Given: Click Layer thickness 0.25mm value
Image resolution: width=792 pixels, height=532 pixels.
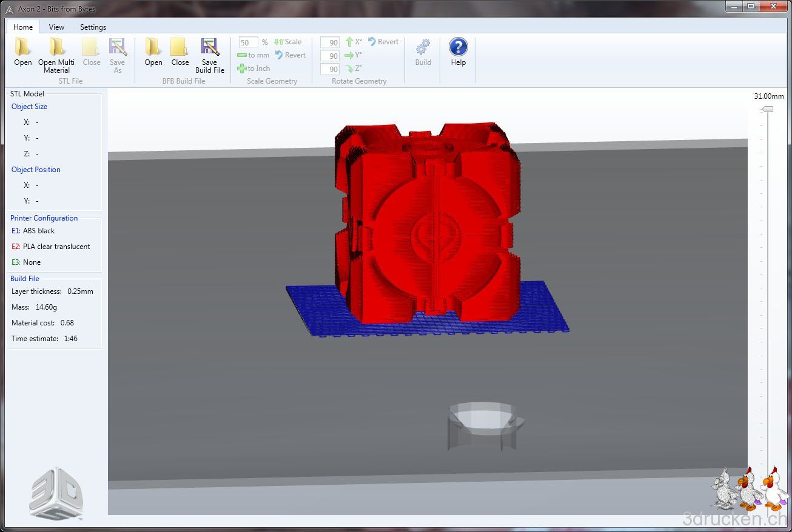Looking at the screenshot, I should 80,291.
